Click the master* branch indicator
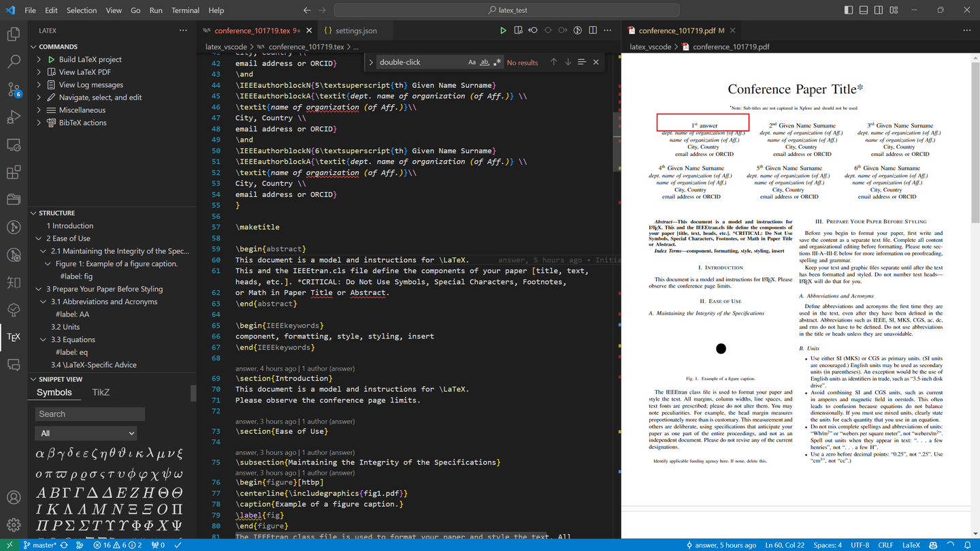 pyautogui.click(x=41, y=545)
